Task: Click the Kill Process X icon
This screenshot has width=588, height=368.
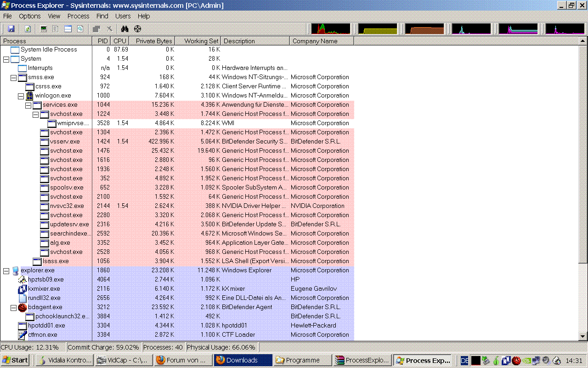Action: pyautogui.click(x=109, y=29)
